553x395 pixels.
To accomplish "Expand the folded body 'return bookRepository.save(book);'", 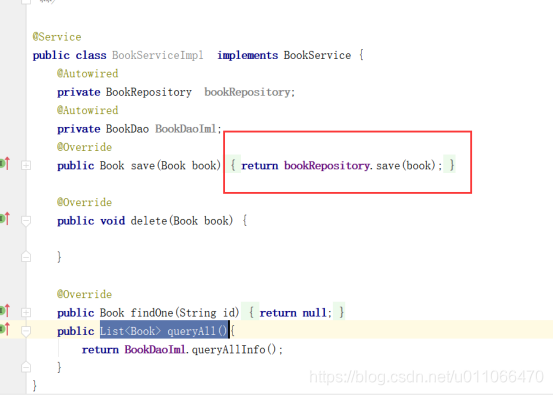I will click(x=341, y=165).
